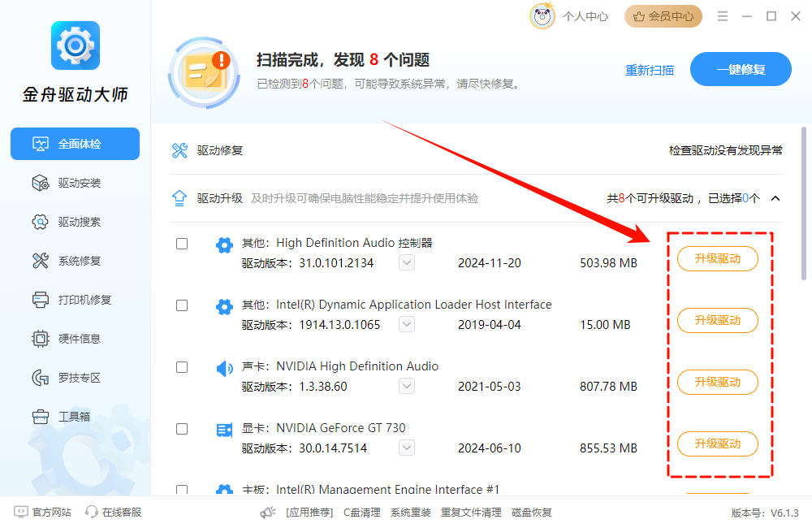
Task: Click the megaphone announcement icon
Action: pyautogui.click(x=268, y=513)
